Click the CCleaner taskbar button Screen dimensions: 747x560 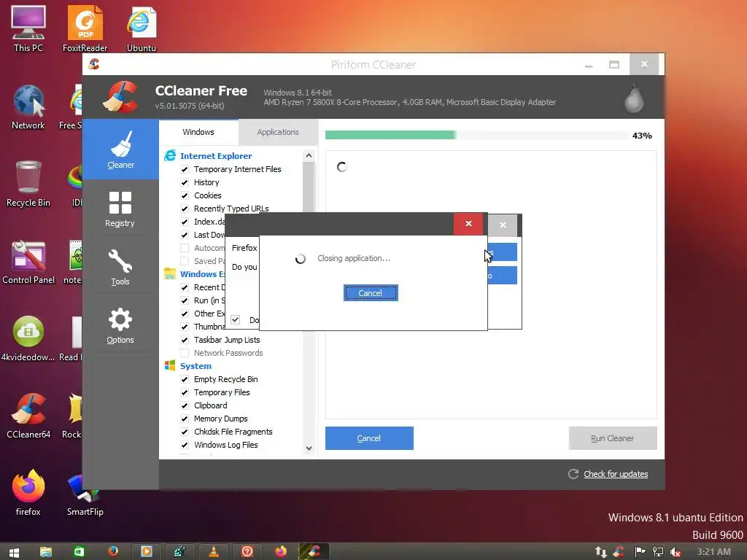pos(314,552)
